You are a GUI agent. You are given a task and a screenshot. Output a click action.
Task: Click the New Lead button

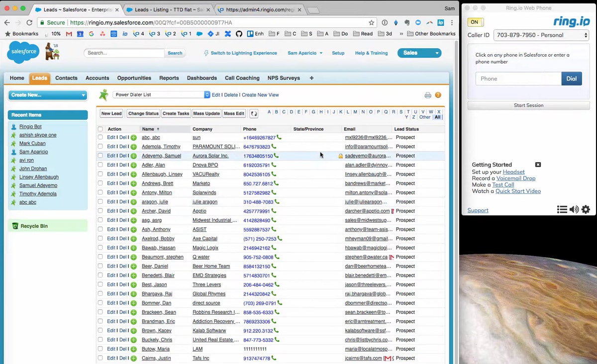pyautogui.click(x=111, y=113)
